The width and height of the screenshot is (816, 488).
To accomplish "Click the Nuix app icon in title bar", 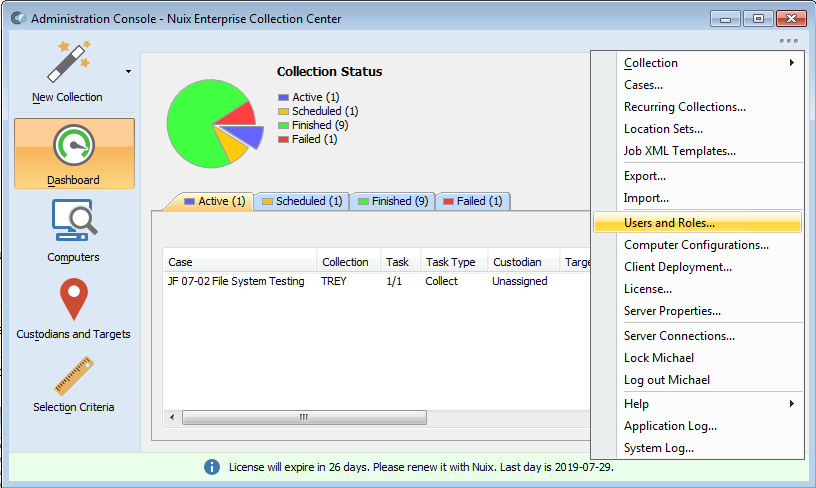I will coord(18,18).
